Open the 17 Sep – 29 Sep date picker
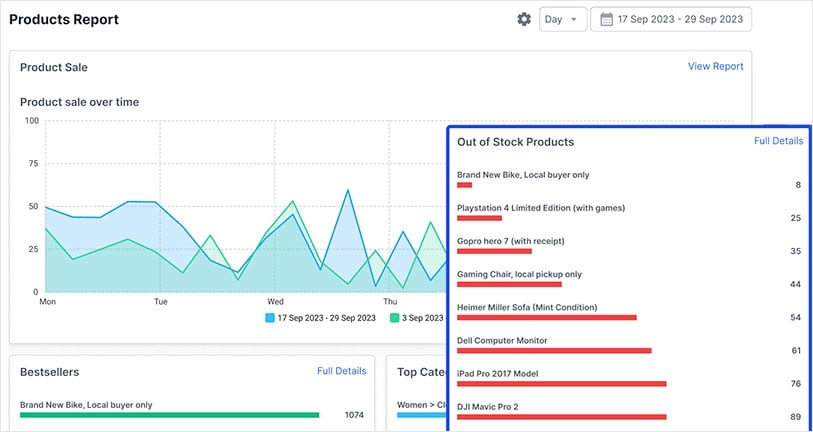The width and height of the screenshot is (813, 432). click(680, 19)
